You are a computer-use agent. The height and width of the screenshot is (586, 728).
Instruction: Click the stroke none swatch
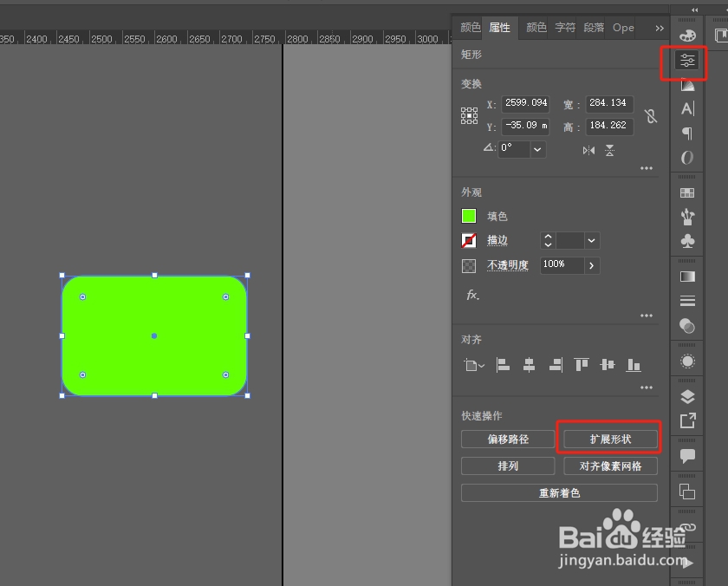[469, 240]
